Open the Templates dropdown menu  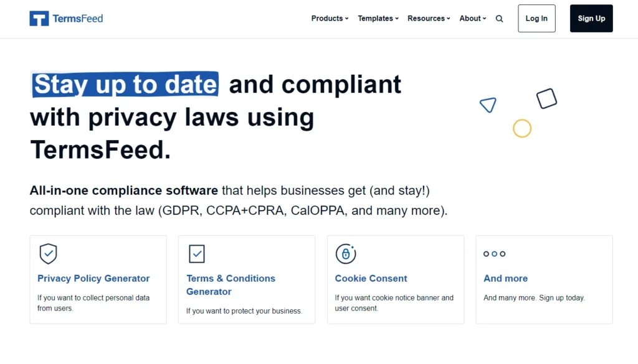[x=378, y=18]
